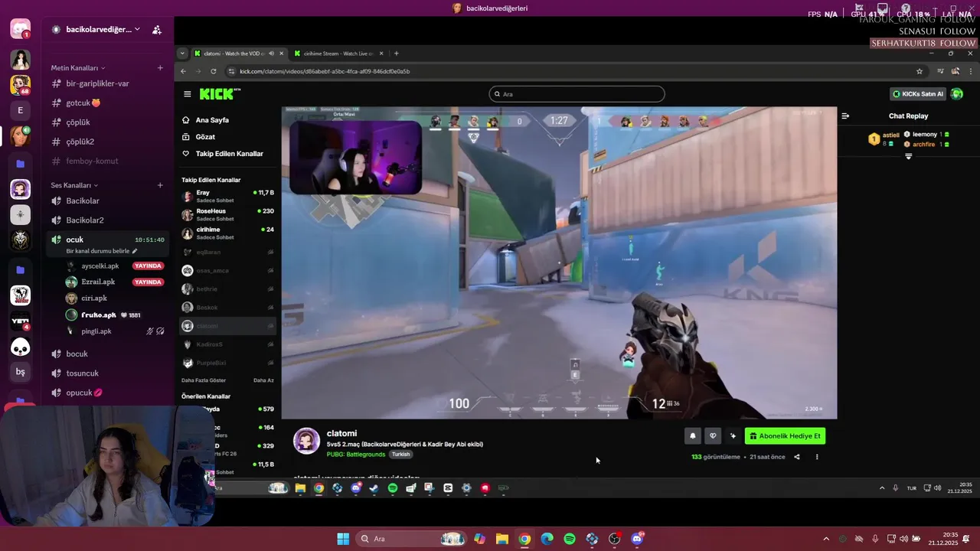Image resolution: width=980 pixels, height=551 pixels.
Task: Bookmark page with the star icon
Action: pyautogui.click(x=920, y=71)
